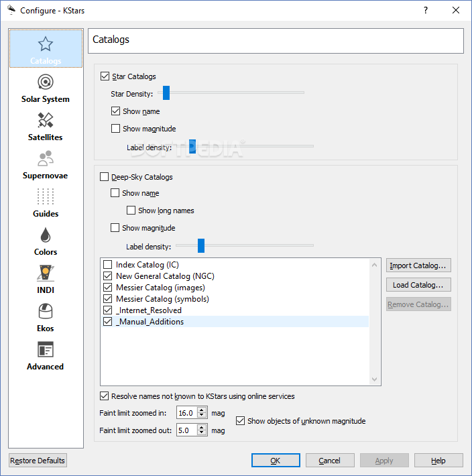Uncheck New General Catalog (NGC)

[x=108, y=276]
